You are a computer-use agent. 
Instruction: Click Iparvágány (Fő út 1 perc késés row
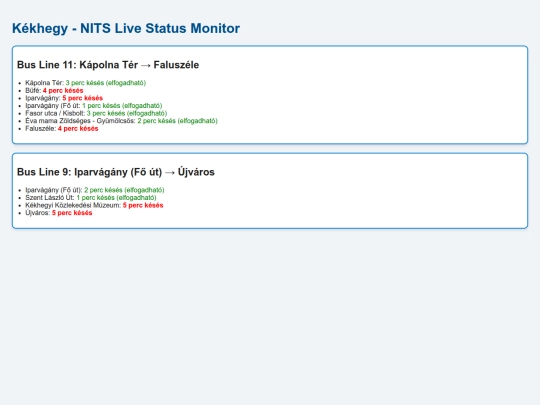(x=93, y=105)
